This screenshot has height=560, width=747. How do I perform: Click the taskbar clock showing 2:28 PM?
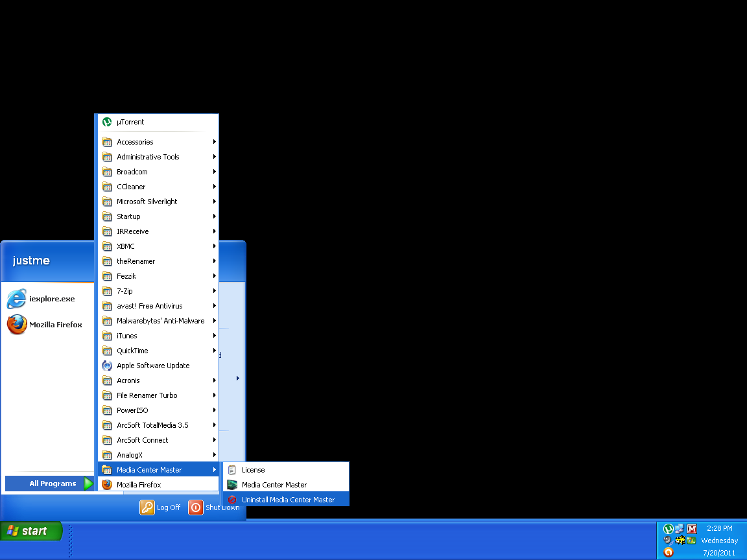pos(719,529)
